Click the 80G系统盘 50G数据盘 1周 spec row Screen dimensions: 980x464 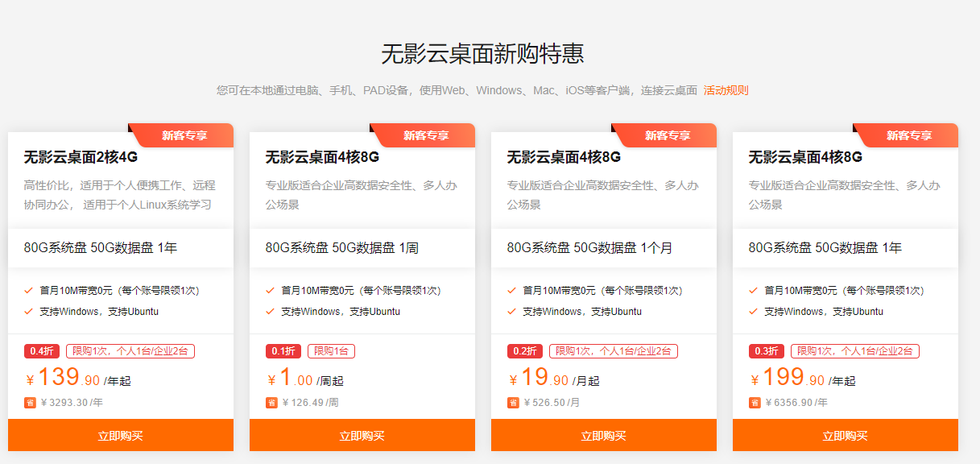click(362, 248)
